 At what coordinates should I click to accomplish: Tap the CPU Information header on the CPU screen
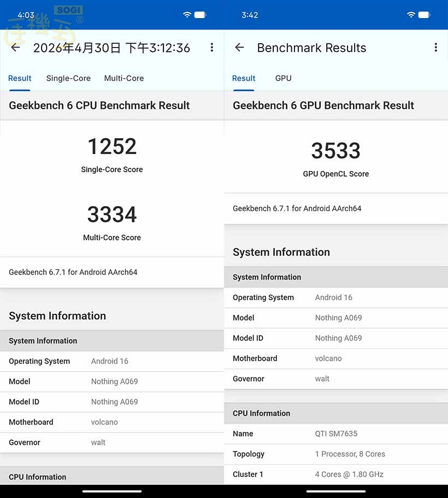(x=112, y=476)
